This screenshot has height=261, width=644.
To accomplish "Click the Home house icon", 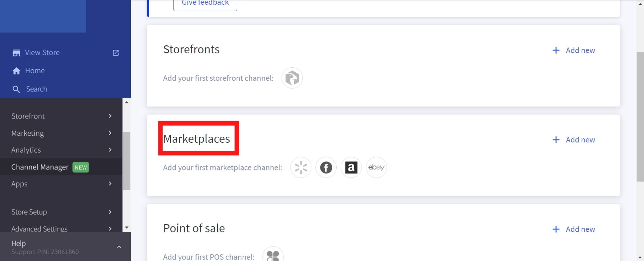I will (16, 71).
